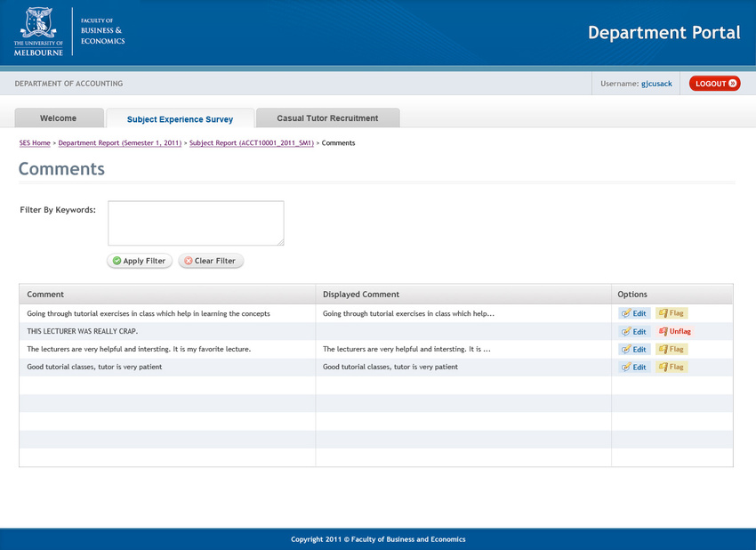Edit the 'THIS LECTURER WAS REALLY CRAP' comment
Screen dimensions: 756x550
click(634, 331)
